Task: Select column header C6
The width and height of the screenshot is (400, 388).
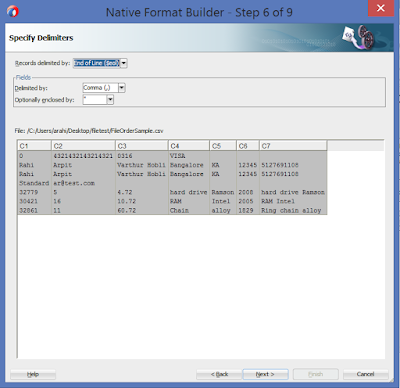Action: [x=248, y=146]
